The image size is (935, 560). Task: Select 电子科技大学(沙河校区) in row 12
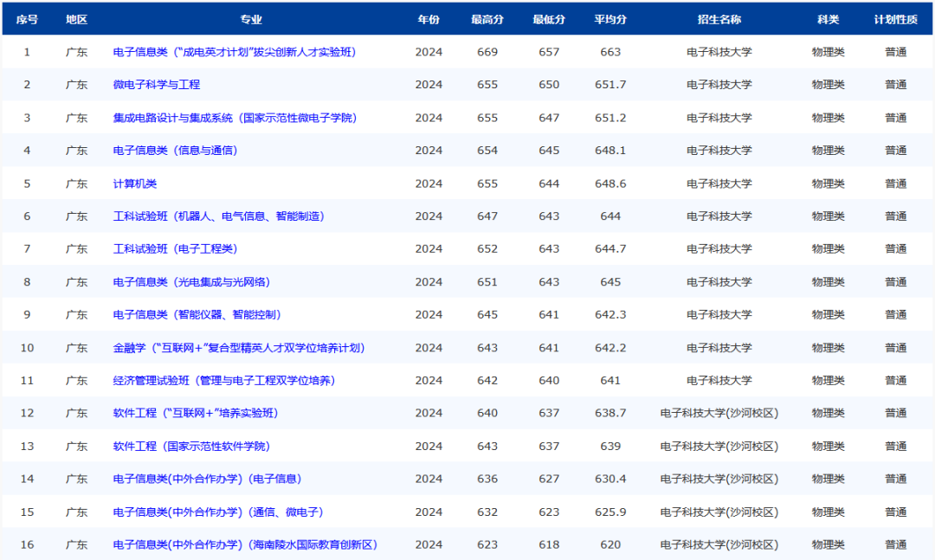coord(719,413)
